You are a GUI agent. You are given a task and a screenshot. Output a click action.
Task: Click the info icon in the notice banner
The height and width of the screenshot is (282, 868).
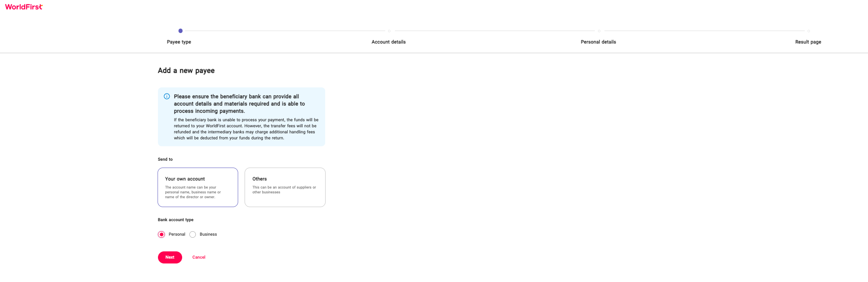tap(167, 96)
